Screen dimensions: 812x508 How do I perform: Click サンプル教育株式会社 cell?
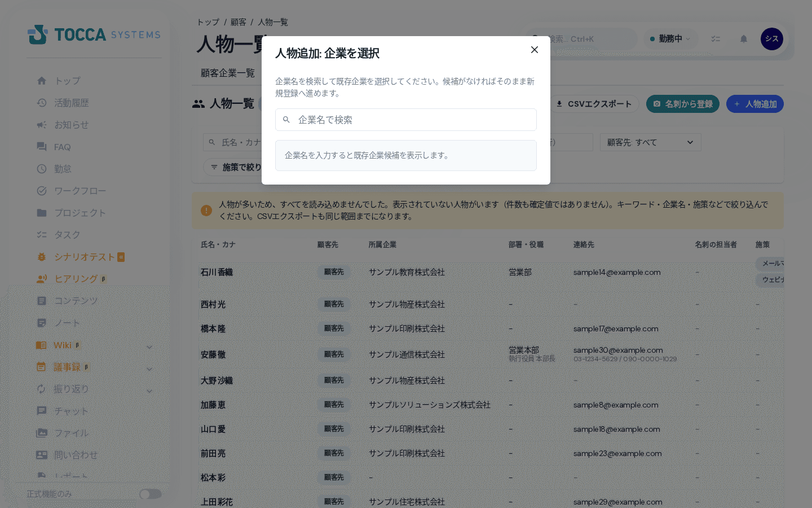407,272
